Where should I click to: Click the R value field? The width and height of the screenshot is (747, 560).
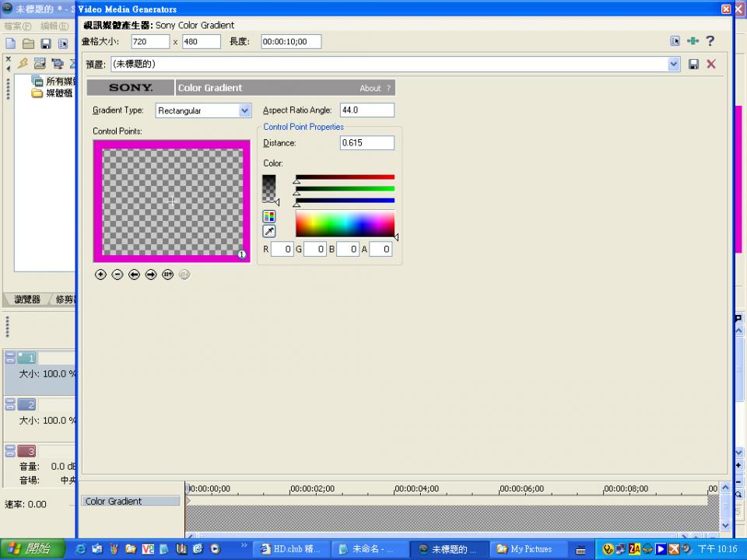pyautogui.click(x=282, y=249)
